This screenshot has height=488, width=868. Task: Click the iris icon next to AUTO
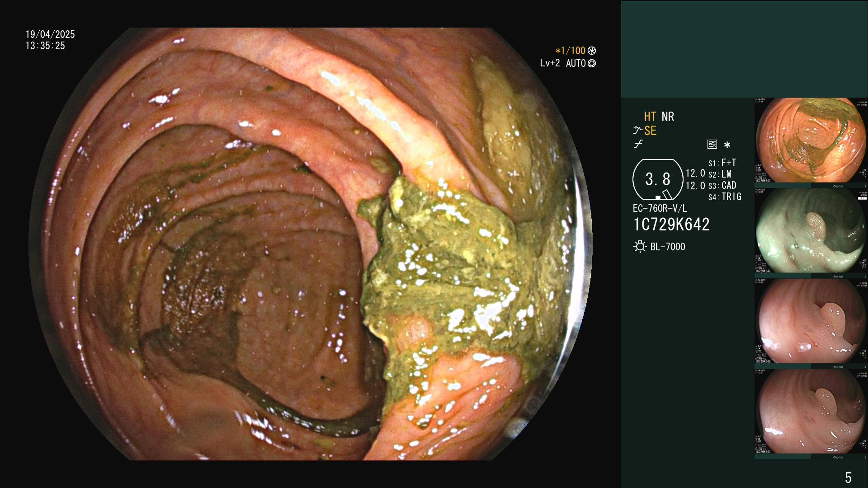(x=592, y=63)
